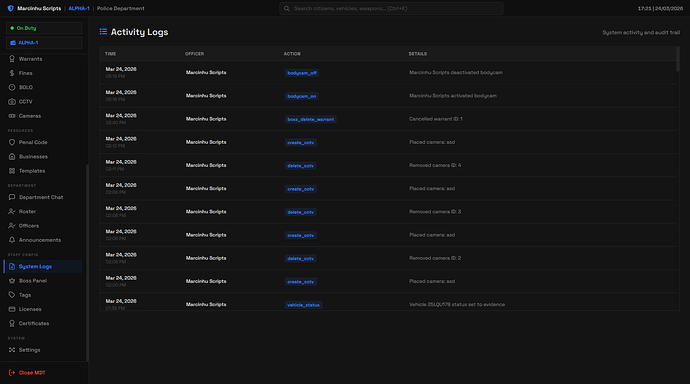Click the boss_delete_warrant action tag

311,119
